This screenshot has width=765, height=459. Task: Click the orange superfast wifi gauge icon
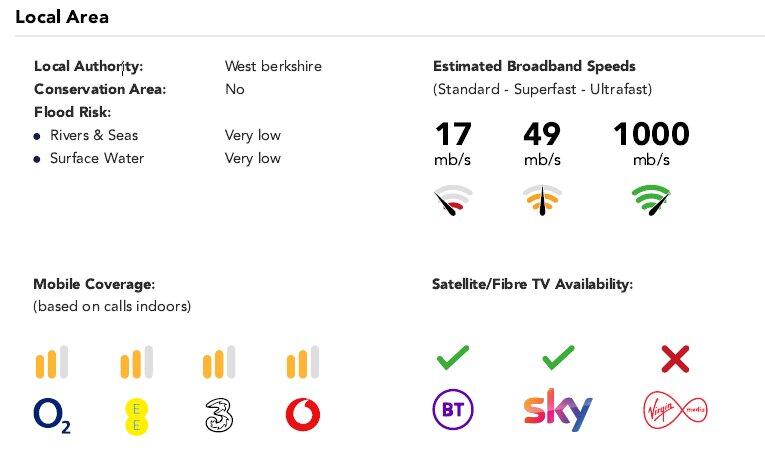pos(542,200)
